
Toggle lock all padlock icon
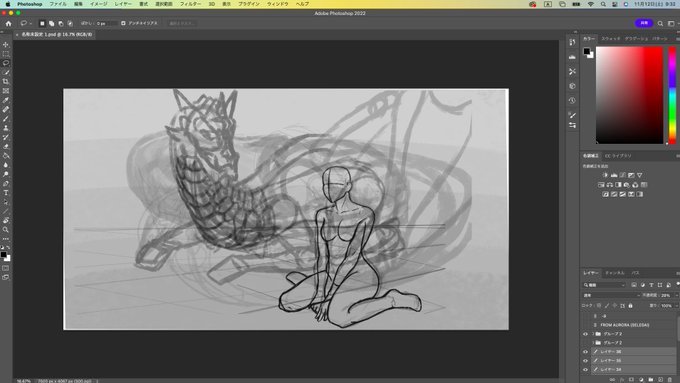(631, 306)
